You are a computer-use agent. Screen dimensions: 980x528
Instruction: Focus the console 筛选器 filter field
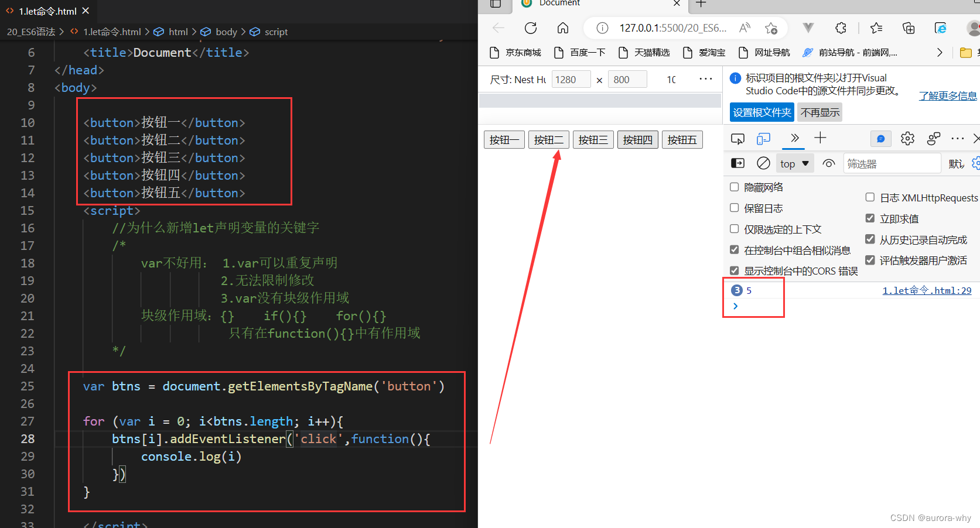(x=892, y=164)
